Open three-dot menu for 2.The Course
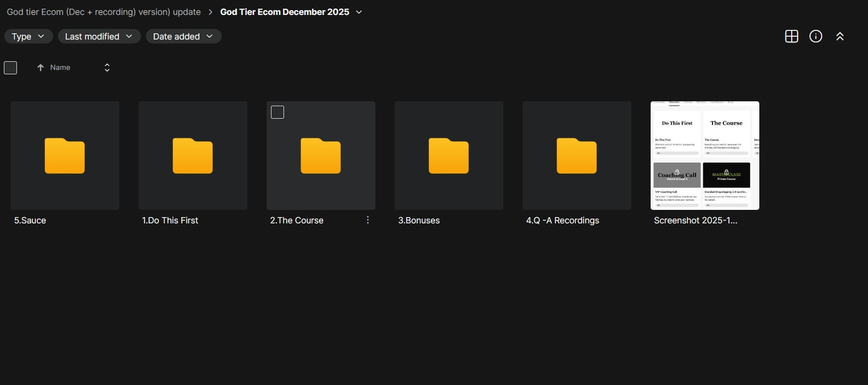This screenshot has height=385, width=868. pyautogui.click(x=368, y=220)
